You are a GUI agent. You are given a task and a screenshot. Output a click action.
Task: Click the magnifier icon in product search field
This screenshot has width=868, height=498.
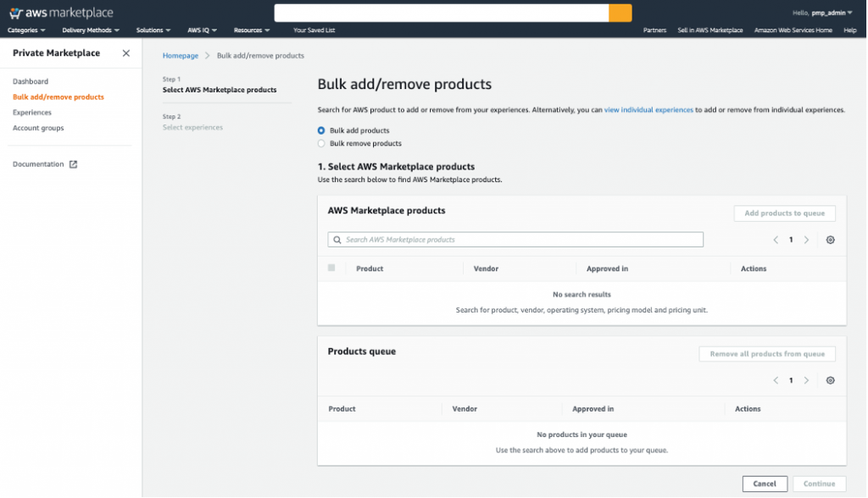coord(337,239)
